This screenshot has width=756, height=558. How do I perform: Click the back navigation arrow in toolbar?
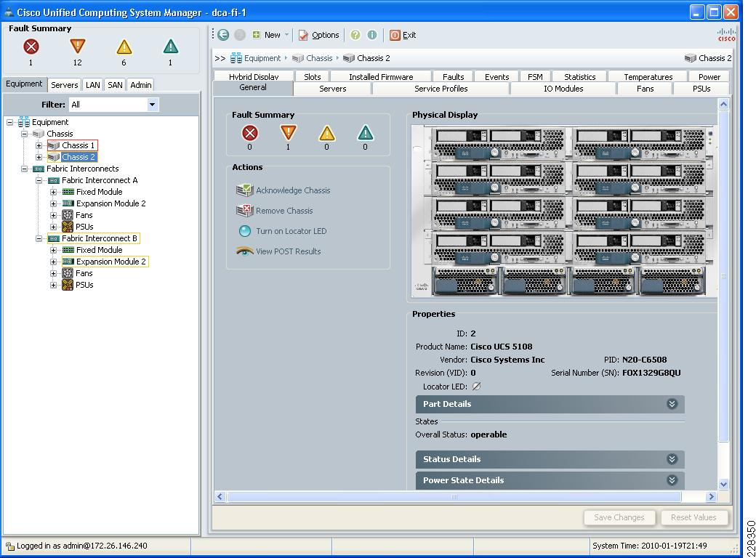[x=222, y=35]
